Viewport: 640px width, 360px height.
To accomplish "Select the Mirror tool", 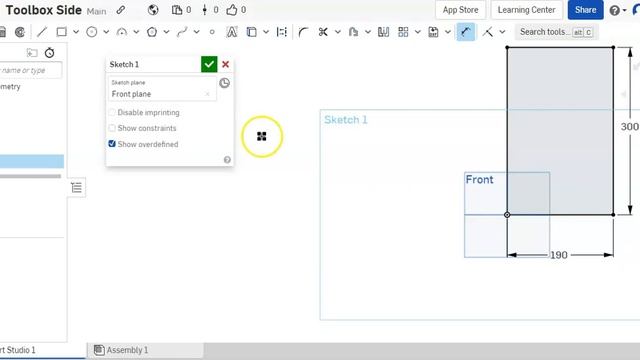I will [x=383, y=32].
